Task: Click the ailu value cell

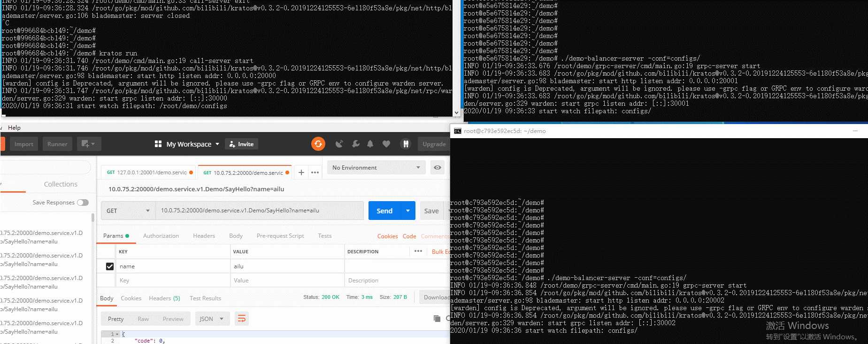Action: point(287,266)
